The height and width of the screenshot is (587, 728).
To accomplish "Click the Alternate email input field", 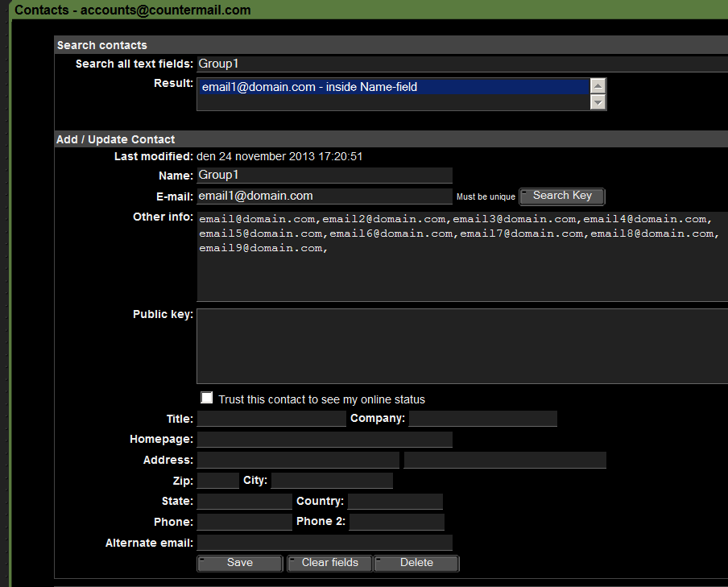I will point(325,543).
